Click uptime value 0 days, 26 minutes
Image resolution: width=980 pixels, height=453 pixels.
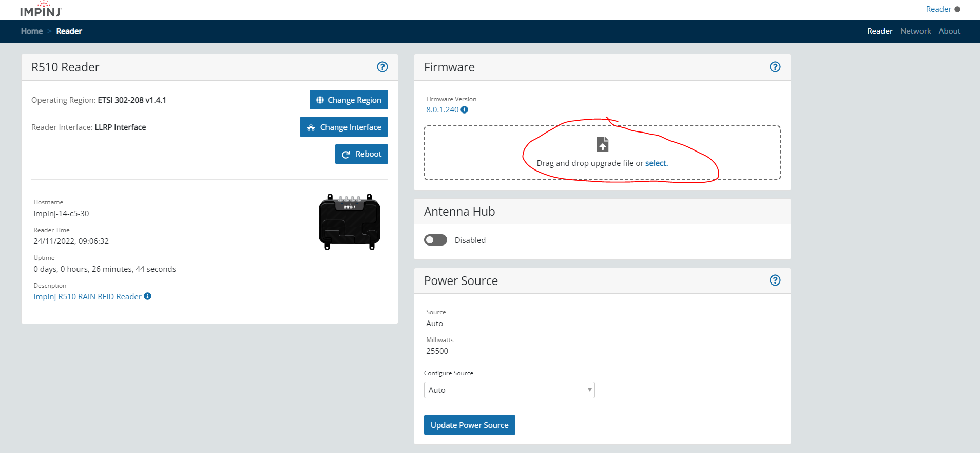(105, 269)
